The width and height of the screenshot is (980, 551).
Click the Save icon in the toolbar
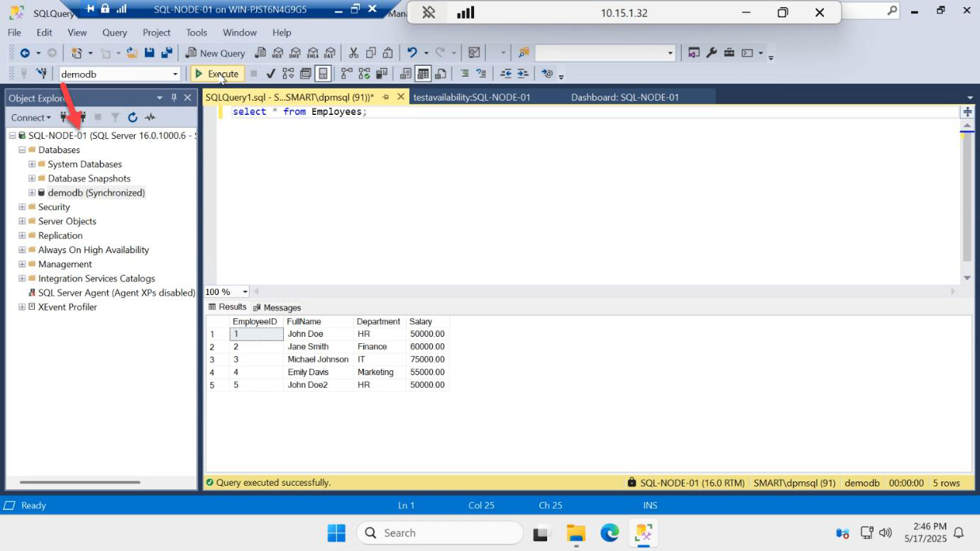149,52
